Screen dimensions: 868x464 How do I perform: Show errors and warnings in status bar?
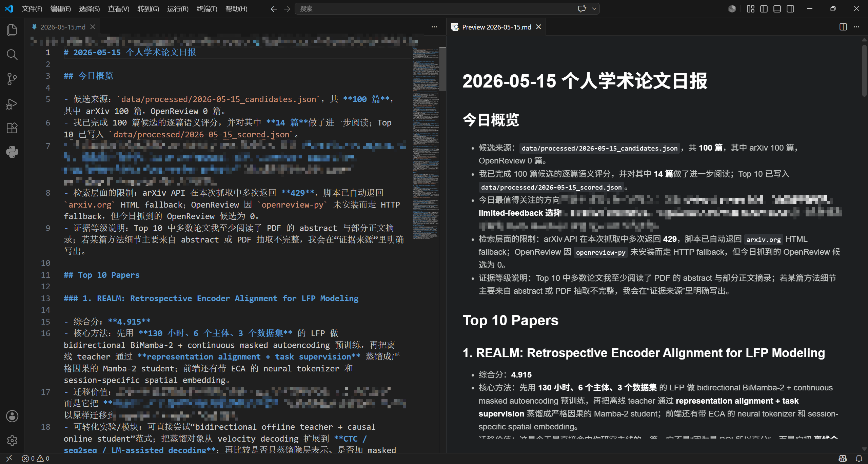coord(36,458)
